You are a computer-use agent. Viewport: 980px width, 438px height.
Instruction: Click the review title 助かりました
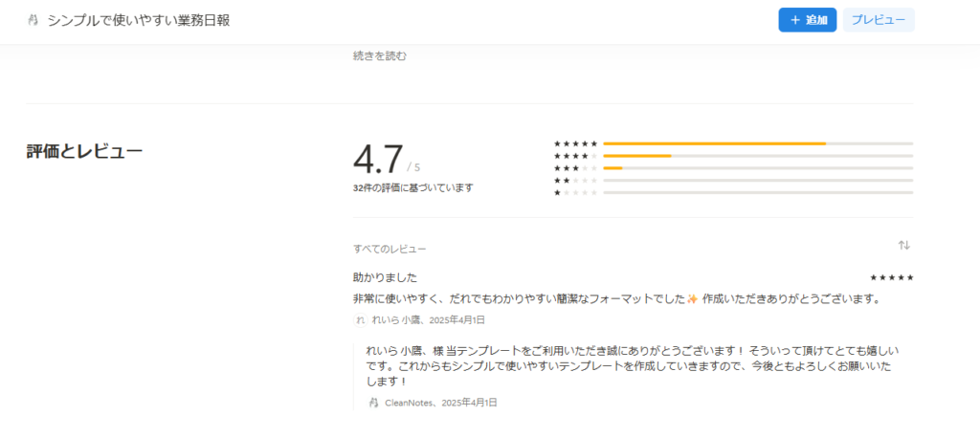tap(385, 277)
